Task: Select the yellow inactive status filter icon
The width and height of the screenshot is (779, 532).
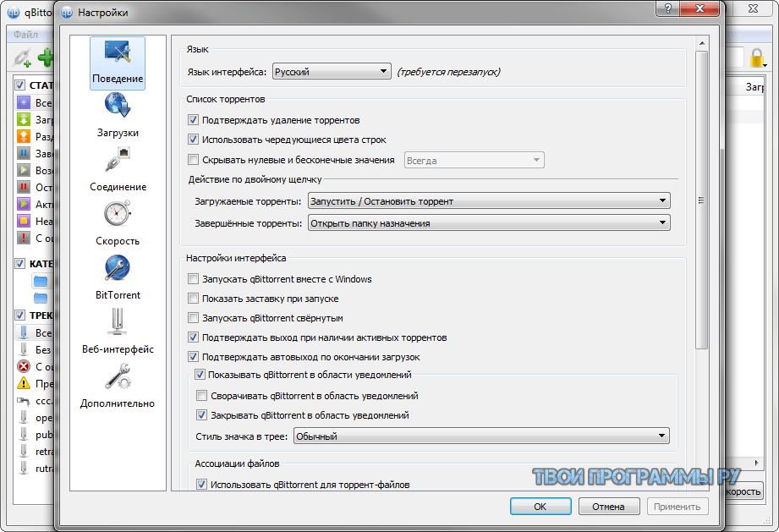Action: [24, 221]
